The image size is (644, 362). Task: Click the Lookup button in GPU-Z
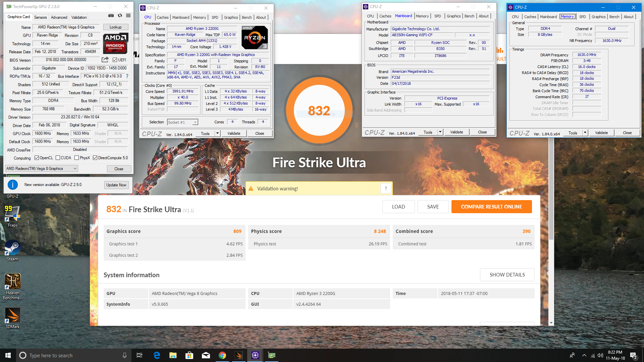[115, 27]
